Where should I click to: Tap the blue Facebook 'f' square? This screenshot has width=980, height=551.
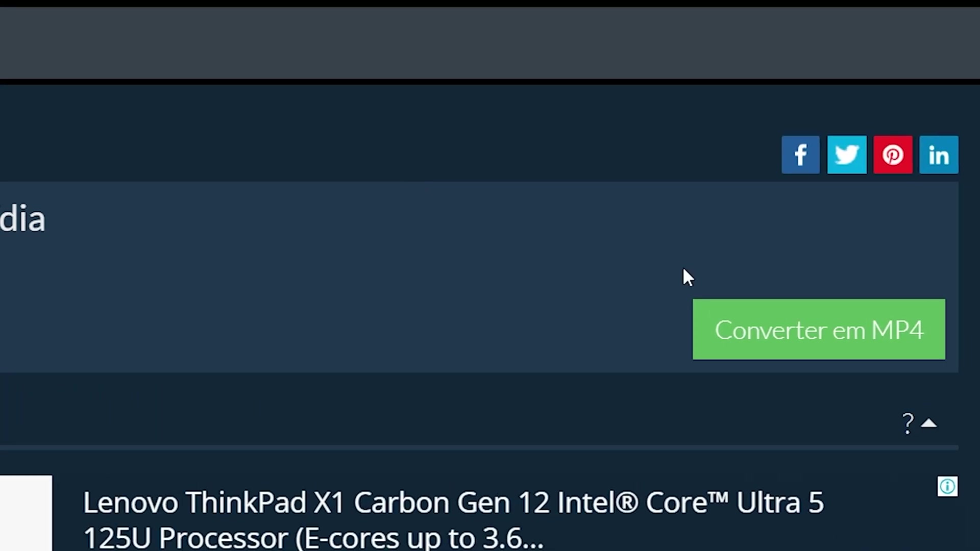coord(800,155)
